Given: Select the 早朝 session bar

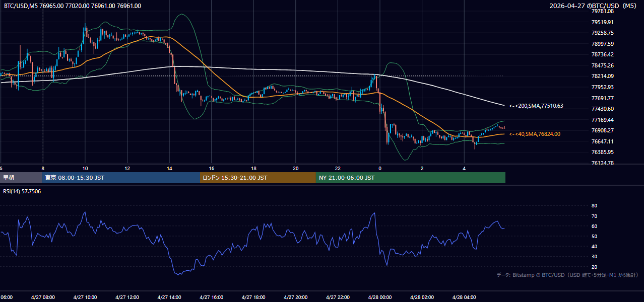Looking at the screenshot, I should tap(21, 178).
